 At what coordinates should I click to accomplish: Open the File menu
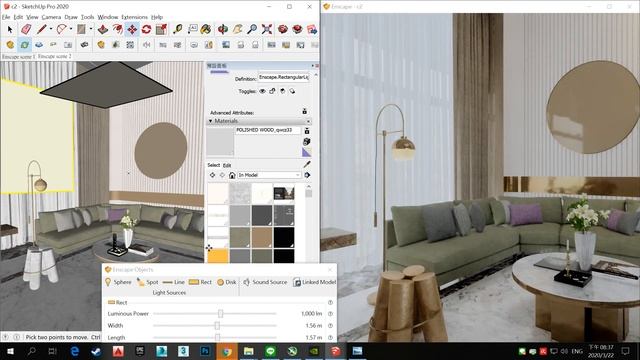6,17
